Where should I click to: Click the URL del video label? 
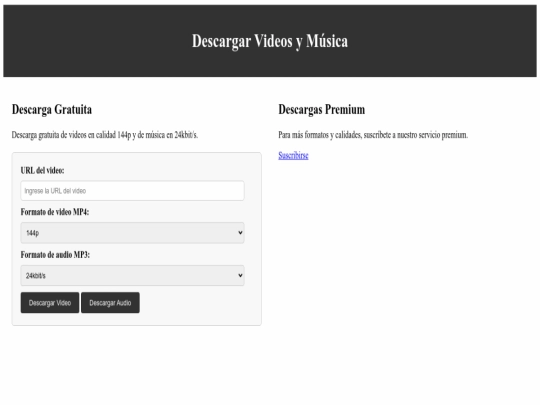[42, 170]
